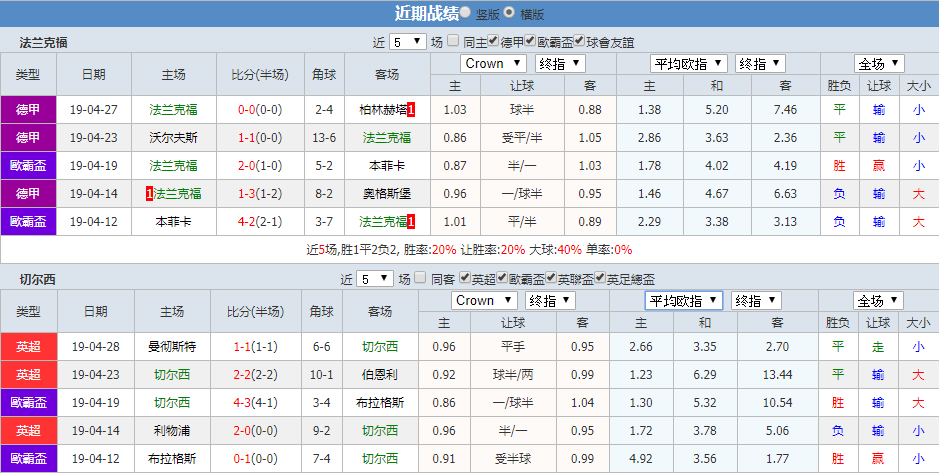Screen dimensions: 939x473
Task: Click 柏林赫塔 team name
Action: [383, 110]
